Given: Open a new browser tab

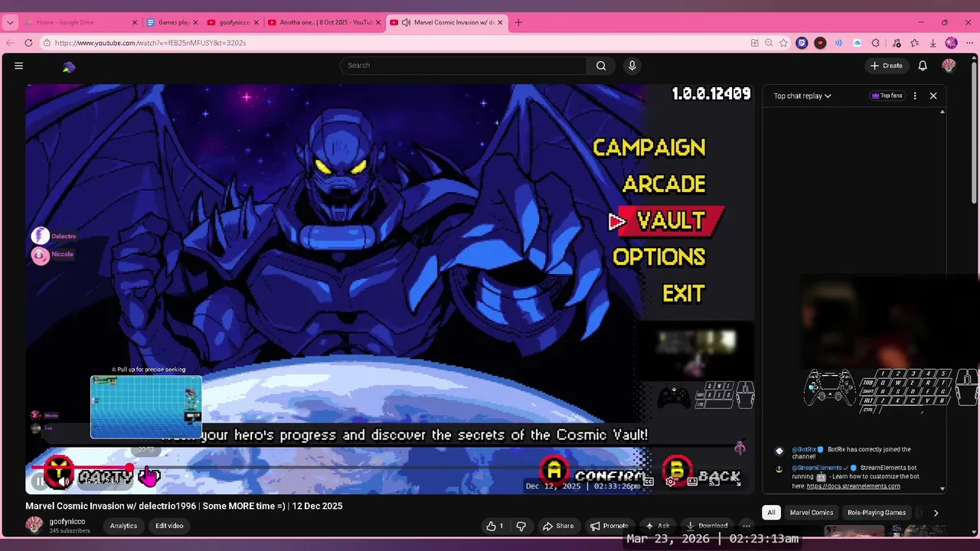Looking at the screenshot, I should click(x=518, y=22).
